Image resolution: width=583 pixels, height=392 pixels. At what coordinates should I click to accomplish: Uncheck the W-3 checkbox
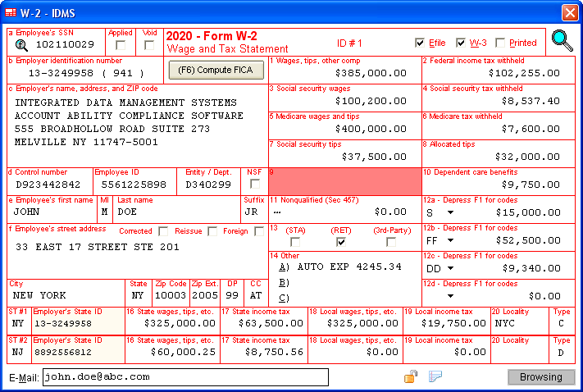(461, 43)
